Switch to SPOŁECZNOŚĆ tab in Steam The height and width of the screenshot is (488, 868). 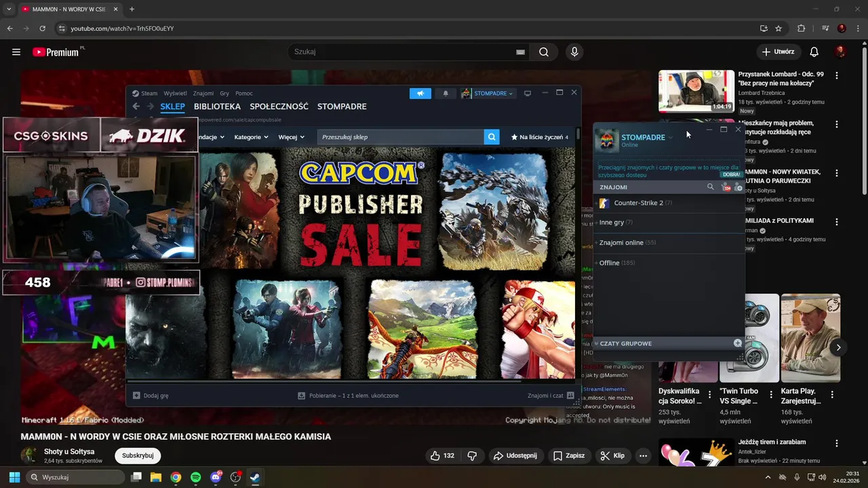pyautogui.click(x=279, y=106)
